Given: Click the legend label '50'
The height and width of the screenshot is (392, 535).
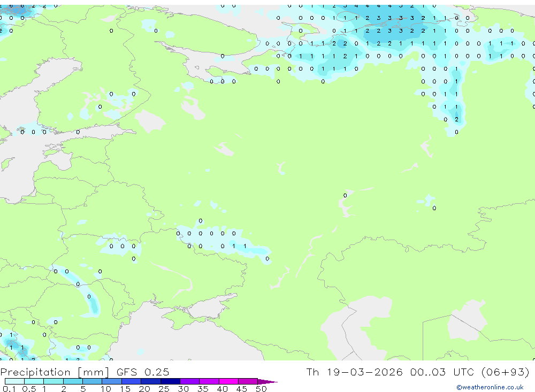Looking at the screenshot, I should coord(261,389).
